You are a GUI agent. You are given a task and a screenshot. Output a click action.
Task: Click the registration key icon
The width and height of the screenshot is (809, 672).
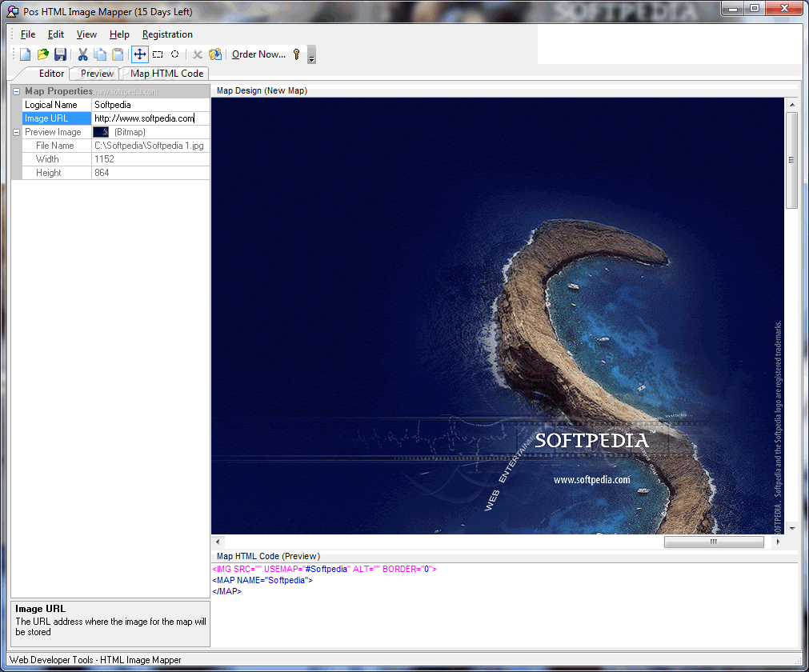pos(297,54)
